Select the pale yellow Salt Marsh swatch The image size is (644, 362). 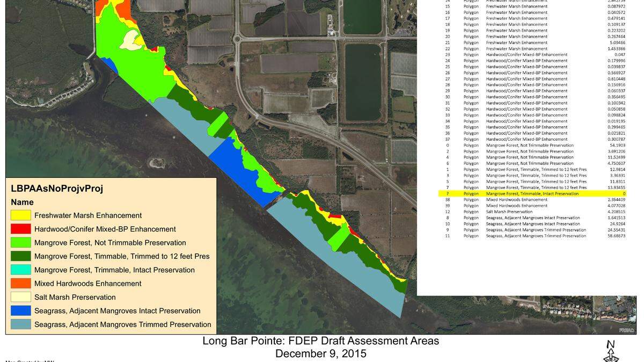click(x=20, y=297)
